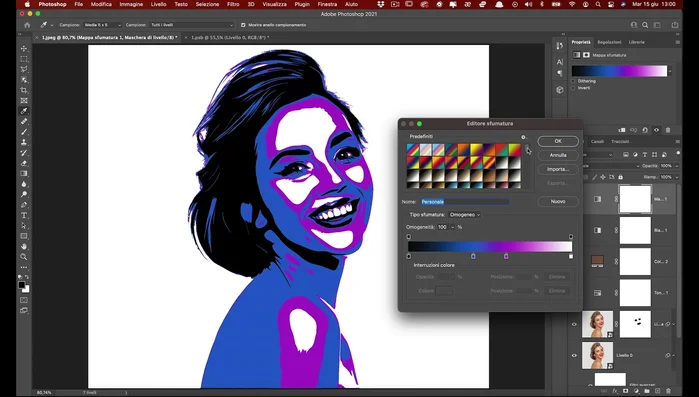The width and height of the screenshot is (699, 397).
Task: Toggle adjustment visibility eye in Proprietà panel
Action: [656, 130]
